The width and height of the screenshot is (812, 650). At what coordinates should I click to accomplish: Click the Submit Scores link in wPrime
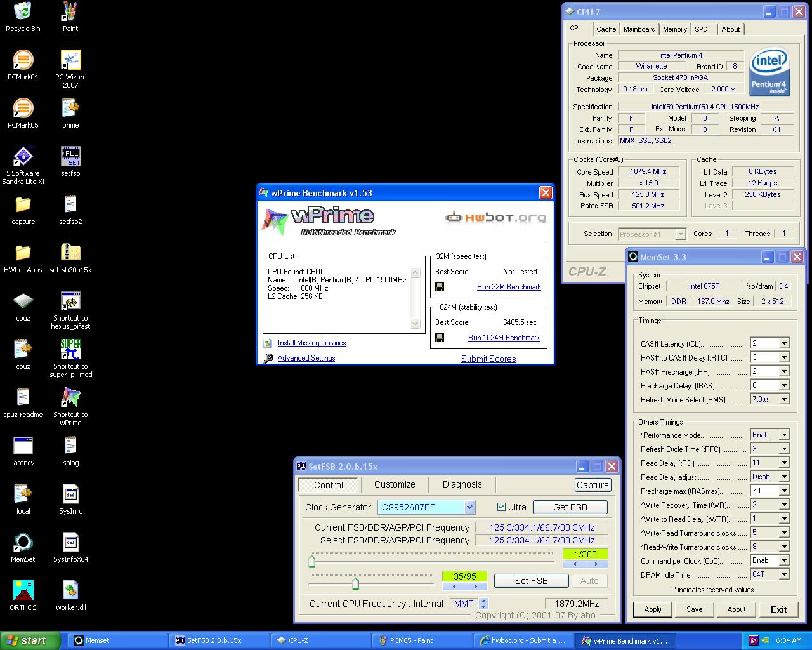coord(488,359)
